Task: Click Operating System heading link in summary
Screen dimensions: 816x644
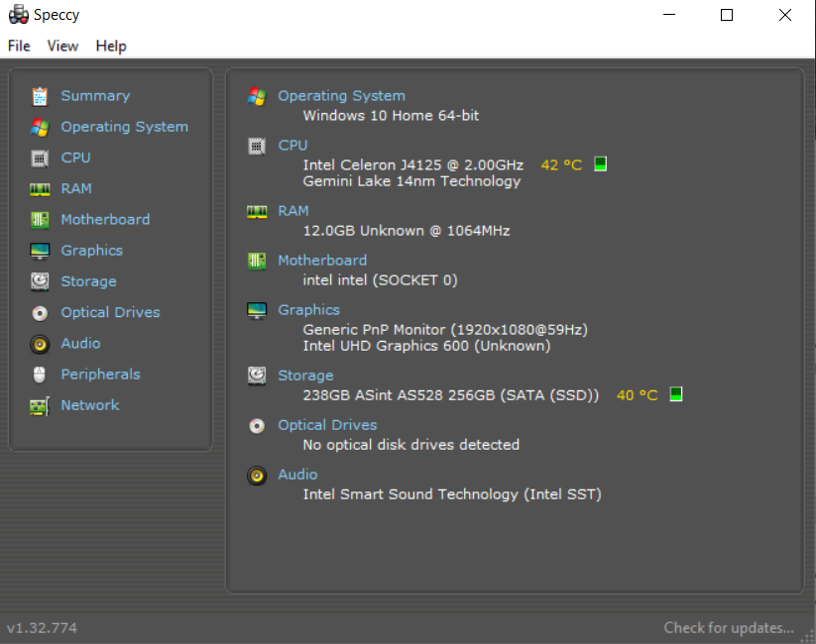Action: coord(341,96)
